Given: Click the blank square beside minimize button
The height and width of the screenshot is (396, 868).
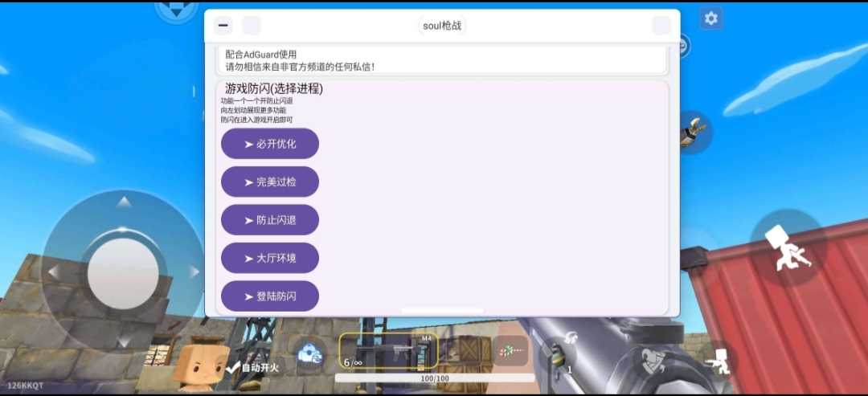Looking at the screenshot, I should (252, 26).
